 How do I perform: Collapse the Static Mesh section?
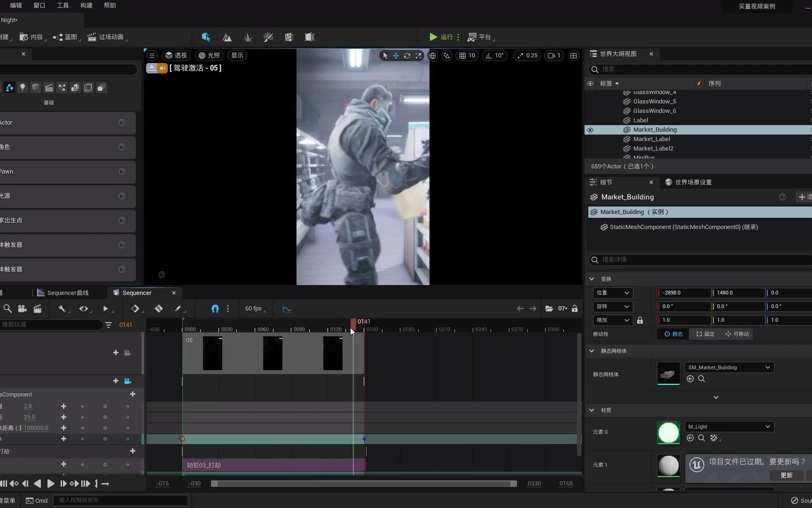[592, 351]
